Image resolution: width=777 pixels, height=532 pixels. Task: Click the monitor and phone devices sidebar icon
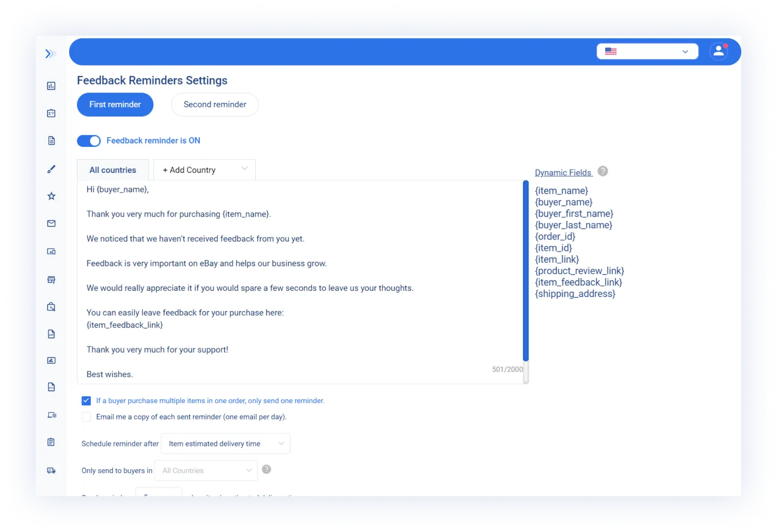click(x=51, y=251)
